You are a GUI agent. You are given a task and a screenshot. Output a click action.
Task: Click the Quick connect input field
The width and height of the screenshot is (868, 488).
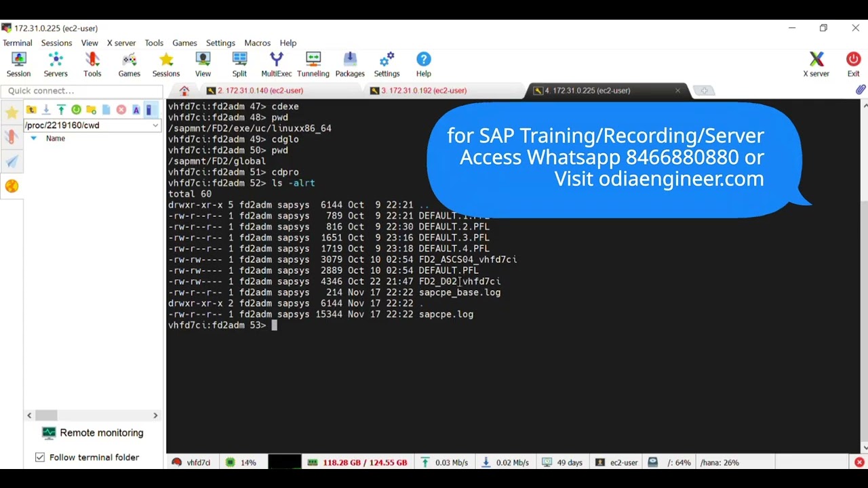pos(81,91)
